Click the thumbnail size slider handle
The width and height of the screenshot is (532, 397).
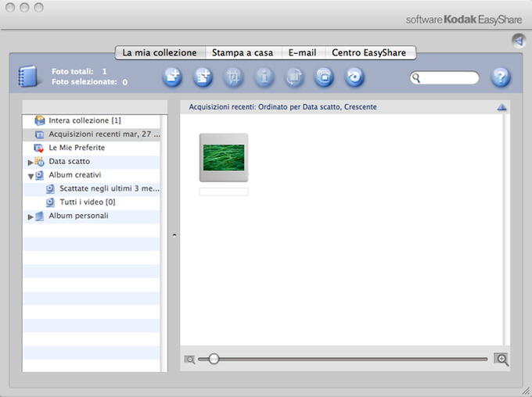214,359
